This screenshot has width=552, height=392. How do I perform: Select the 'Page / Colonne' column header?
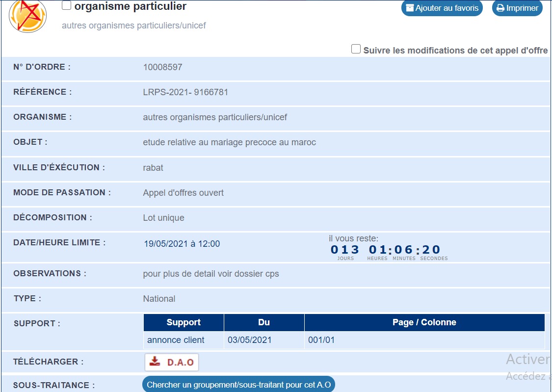click(424, 322)
